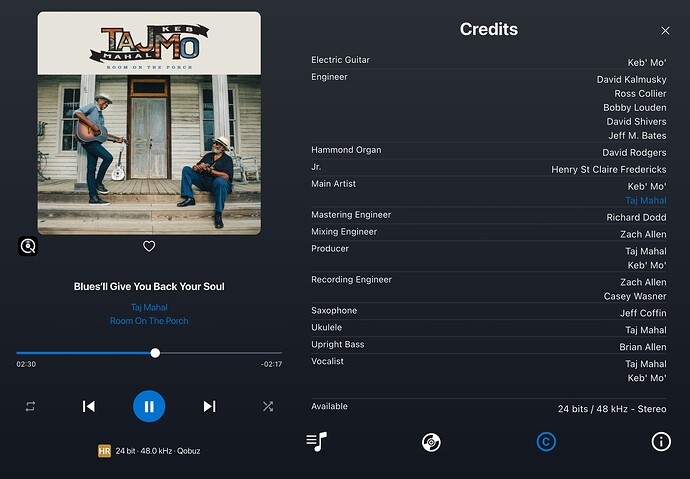Image resolution: width=690 pixels, height=479 pixels.
Task: Close the Credits panel
Action: (x=665, y=30)
